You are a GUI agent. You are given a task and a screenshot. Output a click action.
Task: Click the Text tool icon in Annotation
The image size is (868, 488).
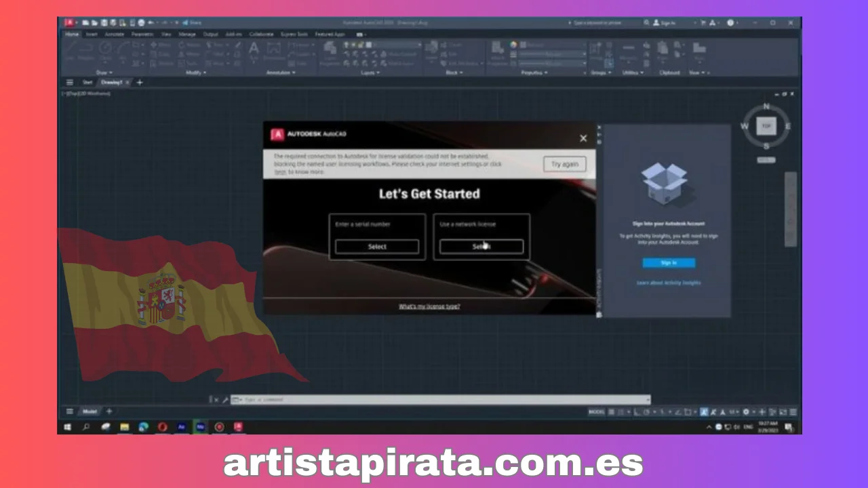[254, 49]
